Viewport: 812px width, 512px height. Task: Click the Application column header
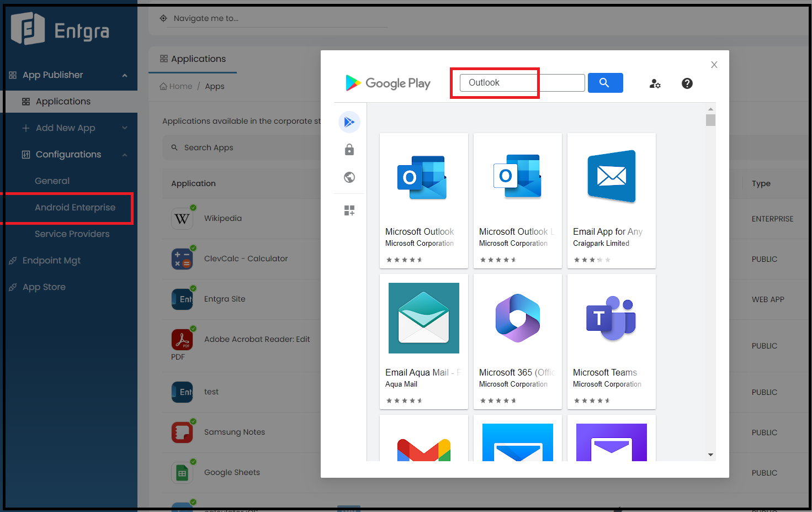(193, 184)
